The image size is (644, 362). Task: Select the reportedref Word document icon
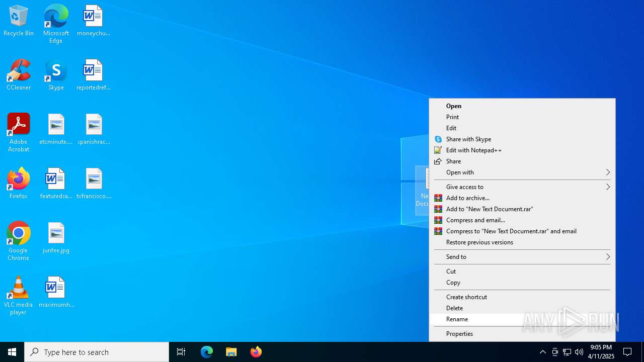(94, 75)
